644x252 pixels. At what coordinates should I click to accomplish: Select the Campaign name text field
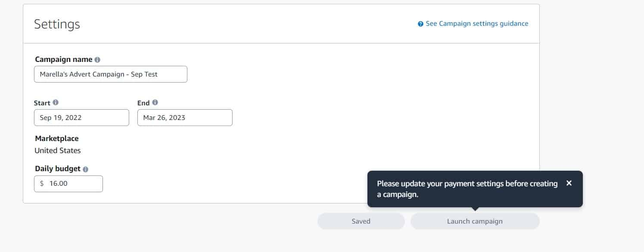click(x=111, y=74)
